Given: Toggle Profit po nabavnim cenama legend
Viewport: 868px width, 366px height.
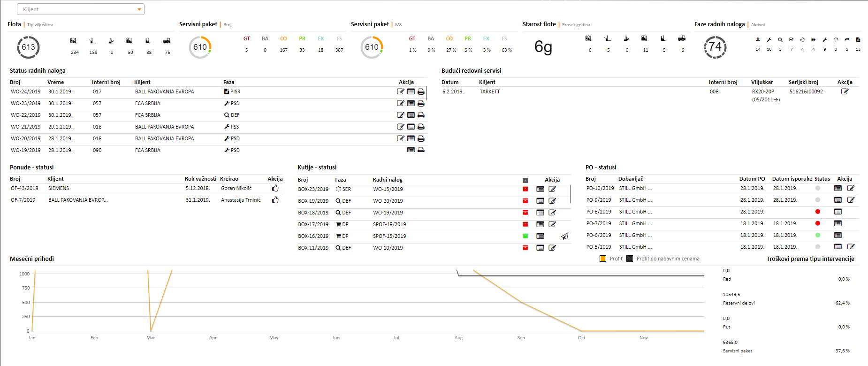Looking at the screenshot, I should tap(663, 259).
